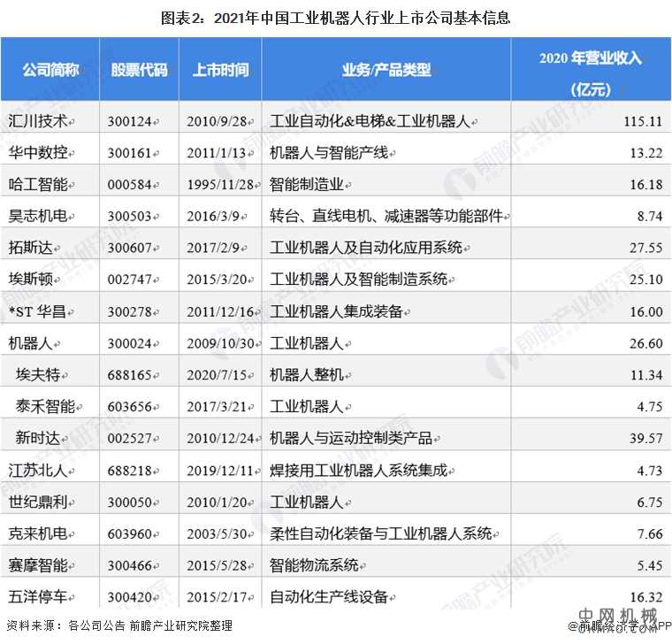
Task: Click revenue value 27.55
Action: [x=645, y=249]
